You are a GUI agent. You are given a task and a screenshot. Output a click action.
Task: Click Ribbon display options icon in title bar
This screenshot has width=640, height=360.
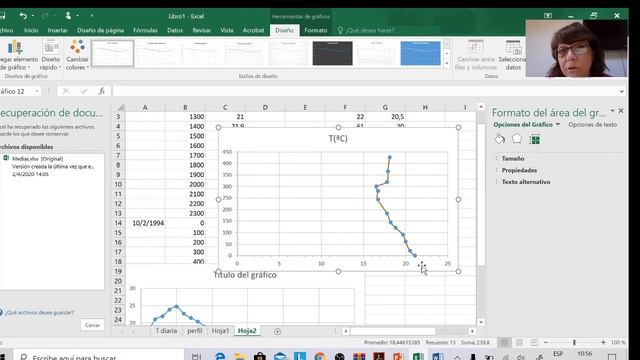pos(548,16)
